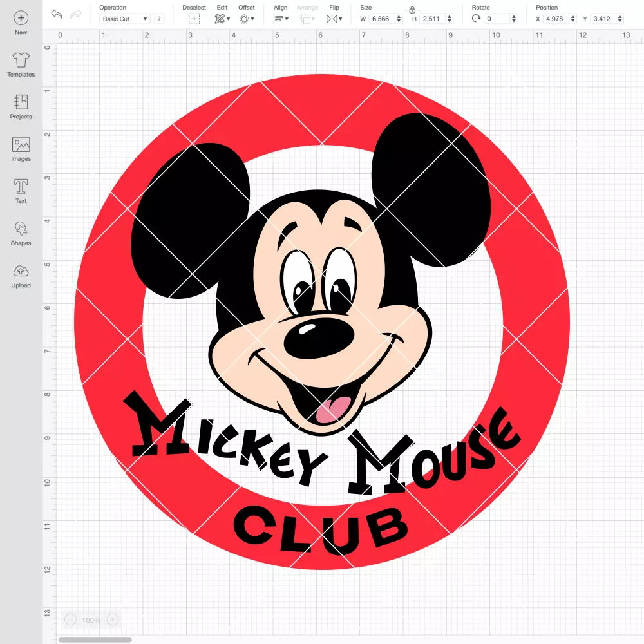644x644 pixels.
Task: Open the Arrange dropdown
Action: tap(308, 19)
